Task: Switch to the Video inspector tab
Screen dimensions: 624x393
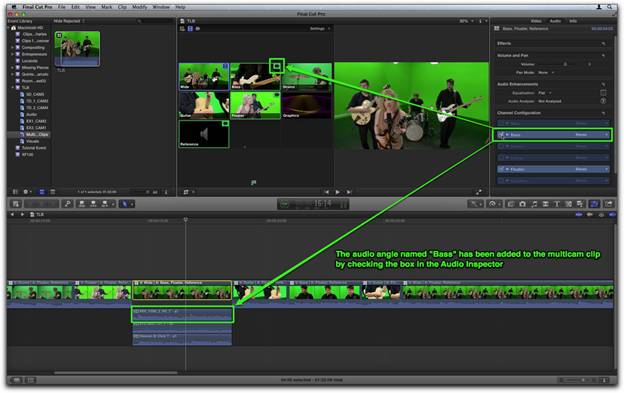Action: (536, 21)
